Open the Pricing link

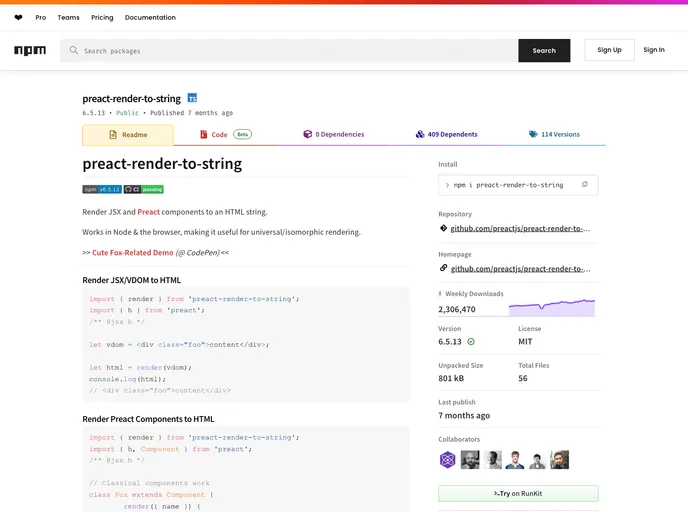(x=102, y=18)
